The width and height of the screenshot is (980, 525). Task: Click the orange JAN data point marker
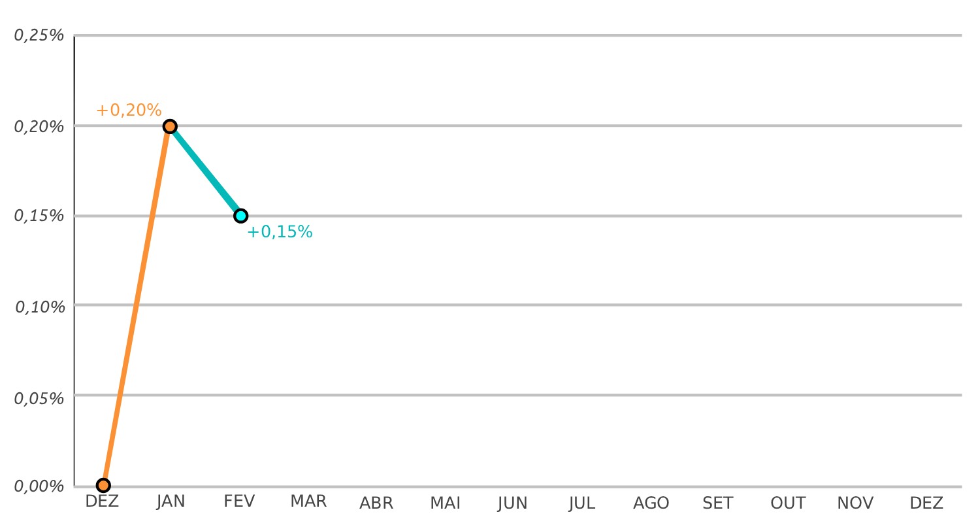[170, 126]
